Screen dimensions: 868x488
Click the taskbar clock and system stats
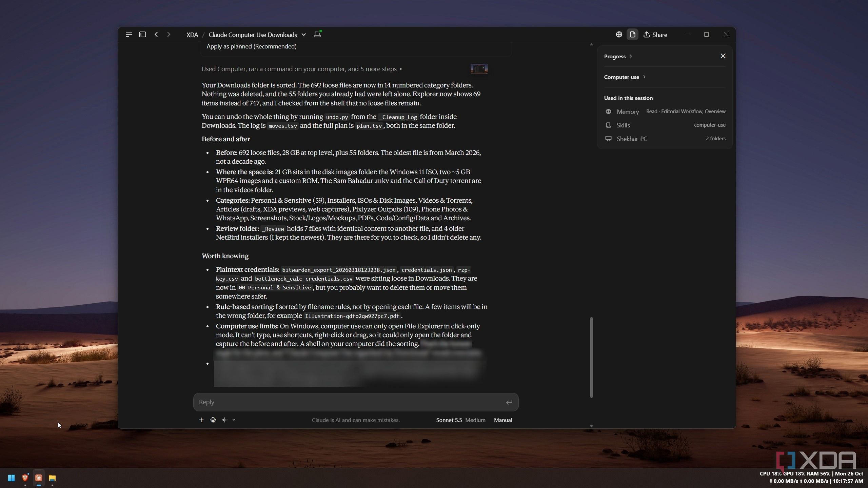811,477
